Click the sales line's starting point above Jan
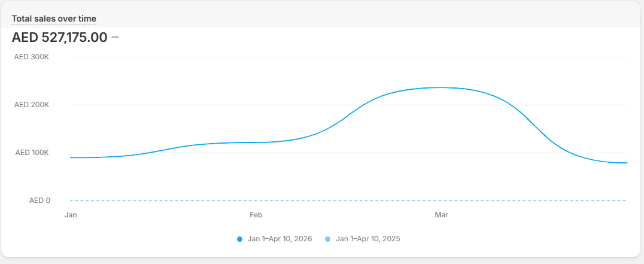The width and height of the screenshot is (644, 264). (71, 157)
